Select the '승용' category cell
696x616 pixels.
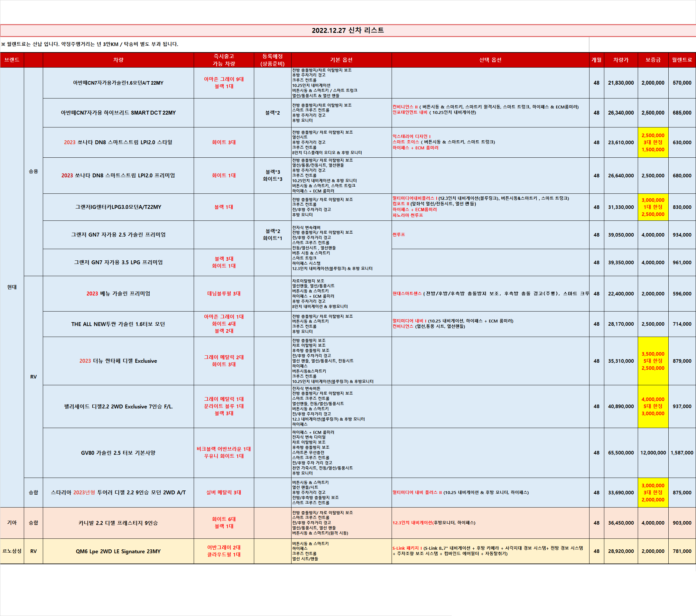[33, 171]
